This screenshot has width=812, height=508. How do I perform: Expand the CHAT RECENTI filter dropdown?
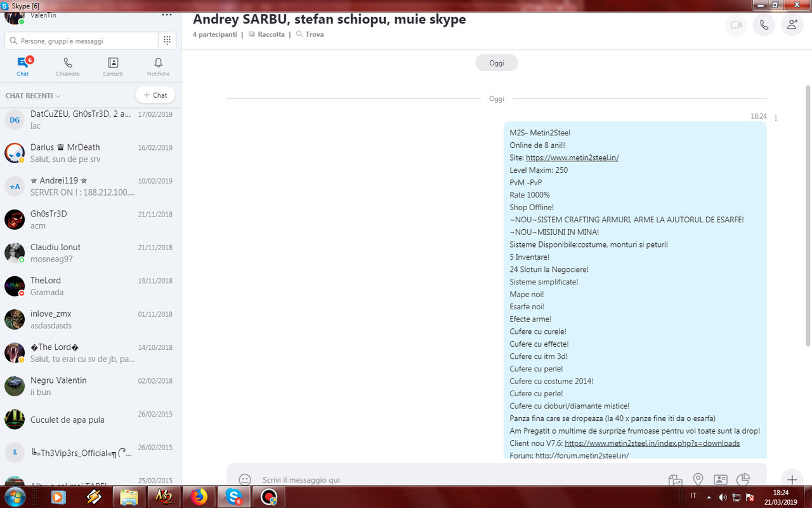(33, 96)
